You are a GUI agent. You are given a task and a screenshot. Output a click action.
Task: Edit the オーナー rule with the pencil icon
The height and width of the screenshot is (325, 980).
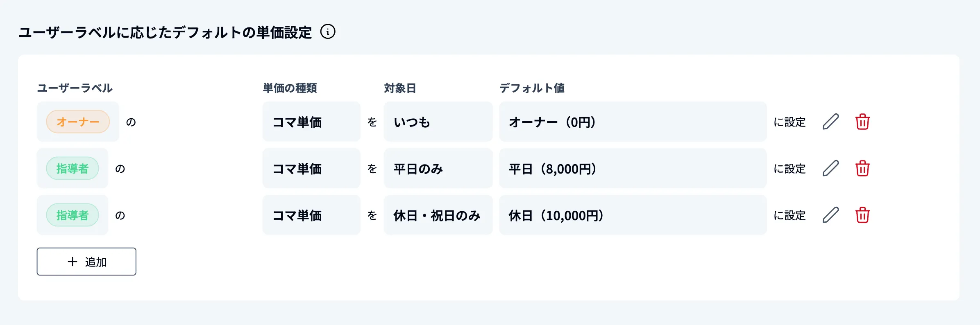830,122
